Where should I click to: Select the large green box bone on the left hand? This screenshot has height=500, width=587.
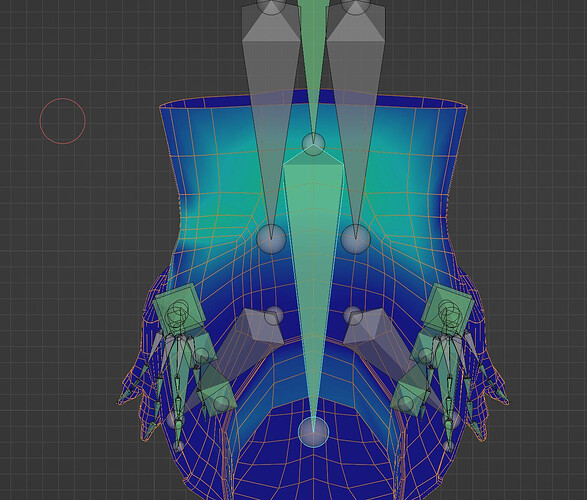(x=180, y=309)
